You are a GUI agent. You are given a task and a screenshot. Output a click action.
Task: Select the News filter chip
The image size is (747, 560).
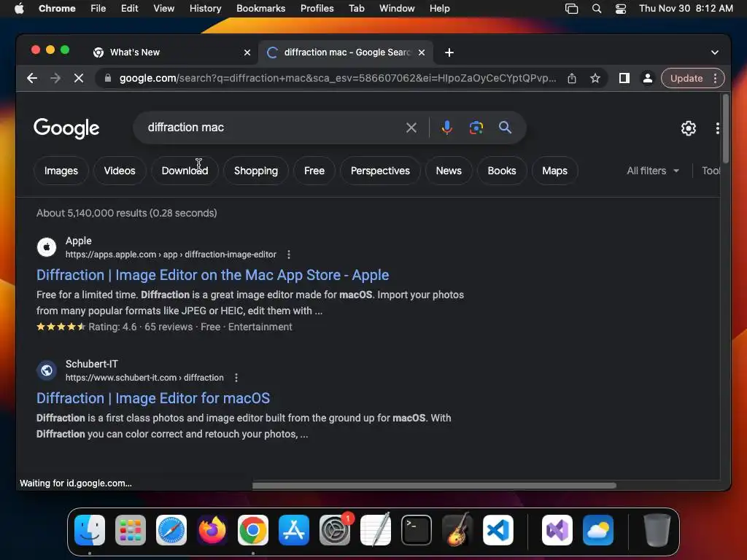[449, 171]
